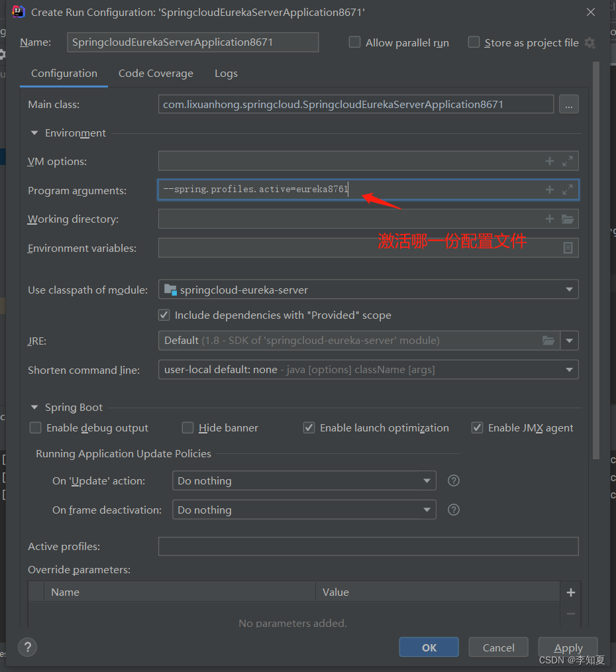Click the browse button next to Main class

click(568, 104)
